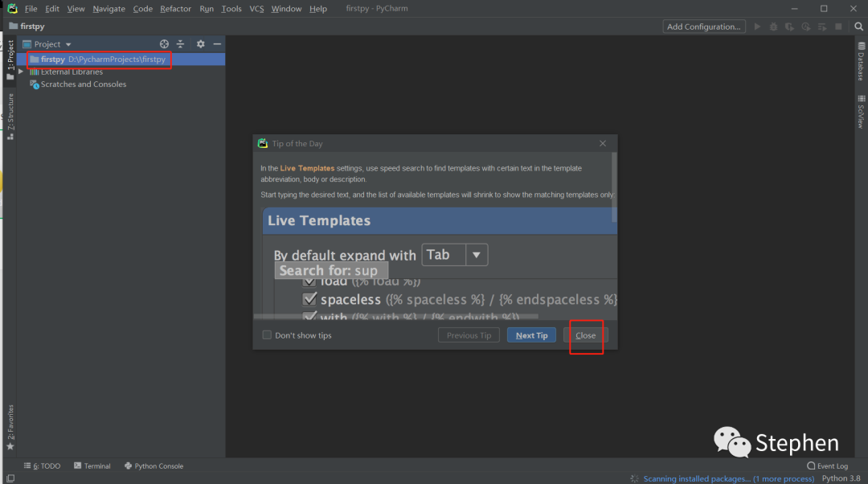868x484 pixels.
Task: Open the Help menu
Action: point(317,8)
